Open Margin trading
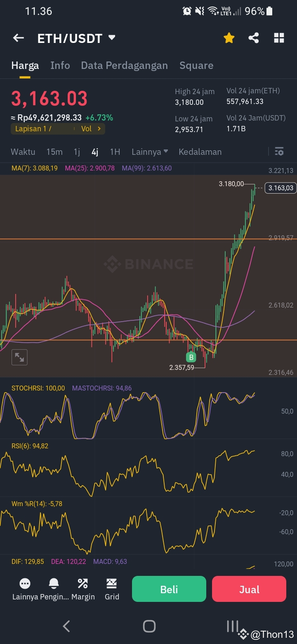297x644 pixels. tap(83, 589)
